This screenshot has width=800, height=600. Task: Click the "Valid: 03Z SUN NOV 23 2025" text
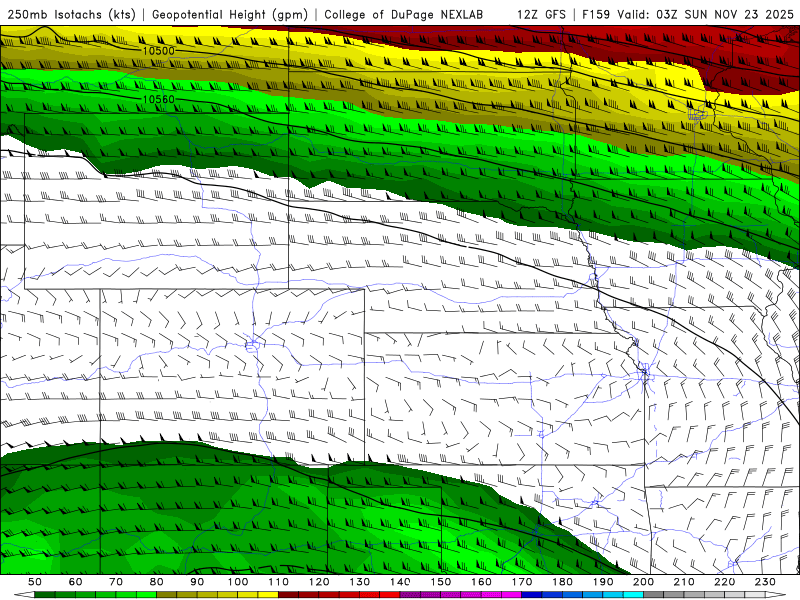pyautogui.click(x=706, y=14)
